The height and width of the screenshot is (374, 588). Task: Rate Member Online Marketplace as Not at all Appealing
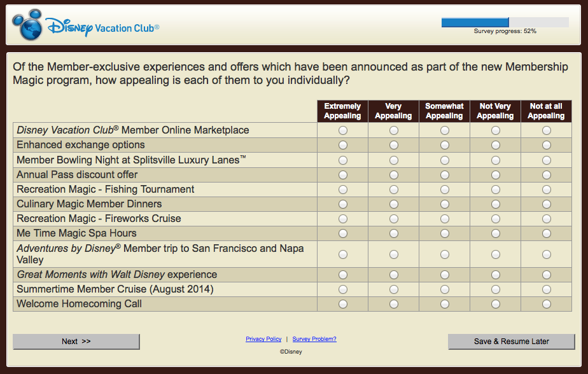pos(547,130)
